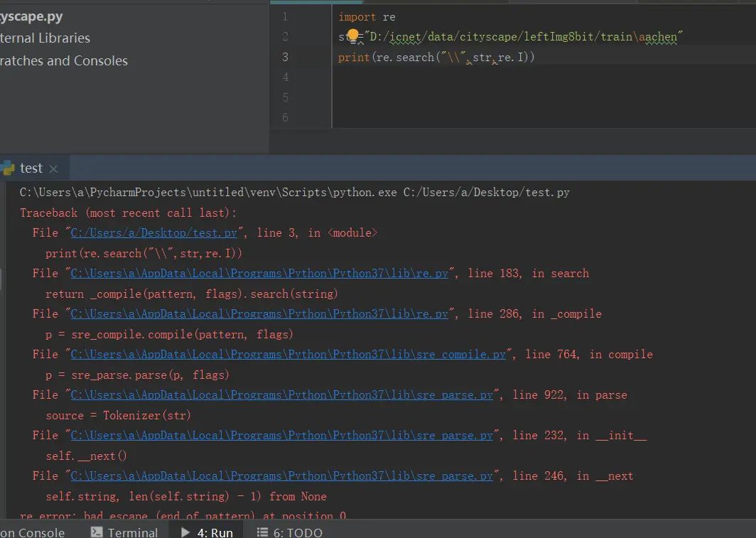Open the Python Console tool window
Image resolution: width=756 pixels, height=538 pixels.
pos(32,532)
